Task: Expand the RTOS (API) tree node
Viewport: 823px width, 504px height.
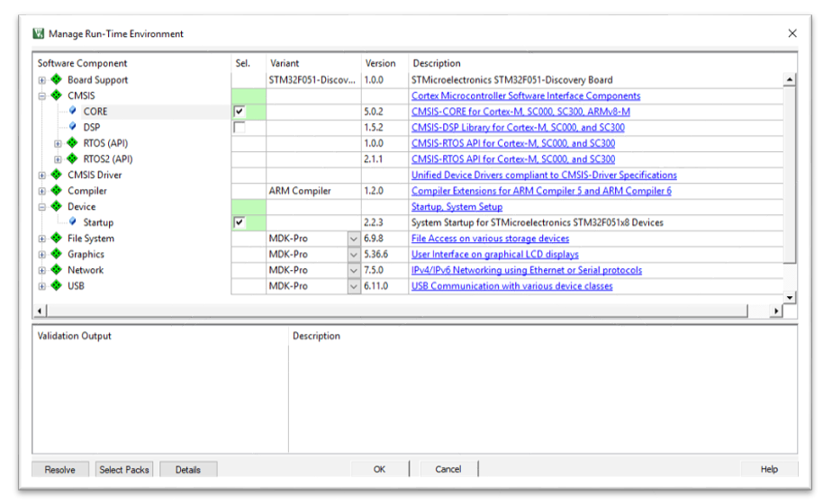Action: tap(58, 144)
